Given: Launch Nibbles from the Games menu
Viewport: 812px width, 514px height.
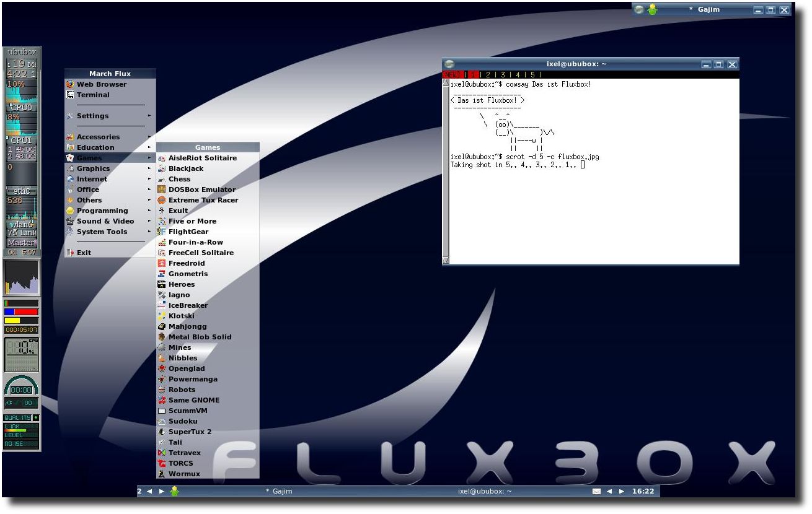Looking at the screenshot, I should [x=208, y=358].
